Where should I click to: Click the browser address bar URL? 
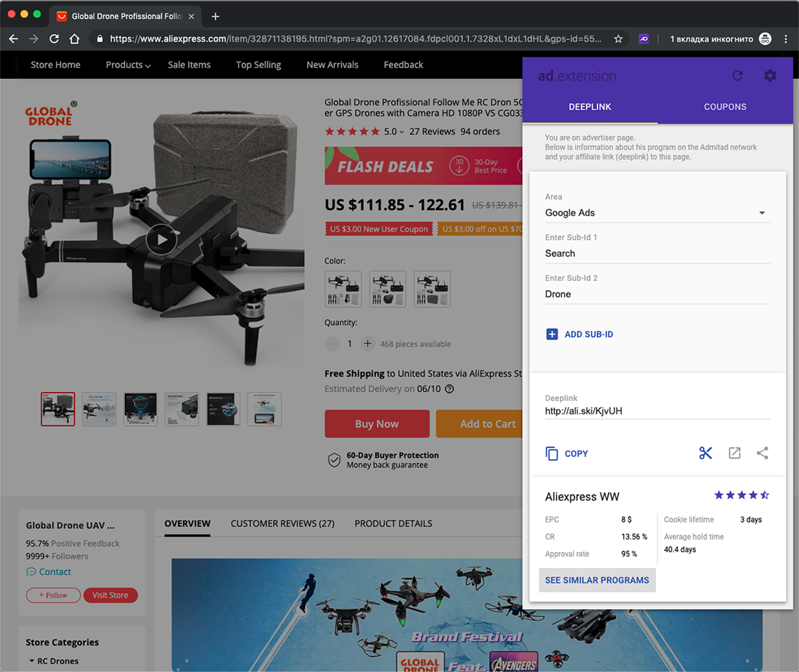click(x=356, y=39)
